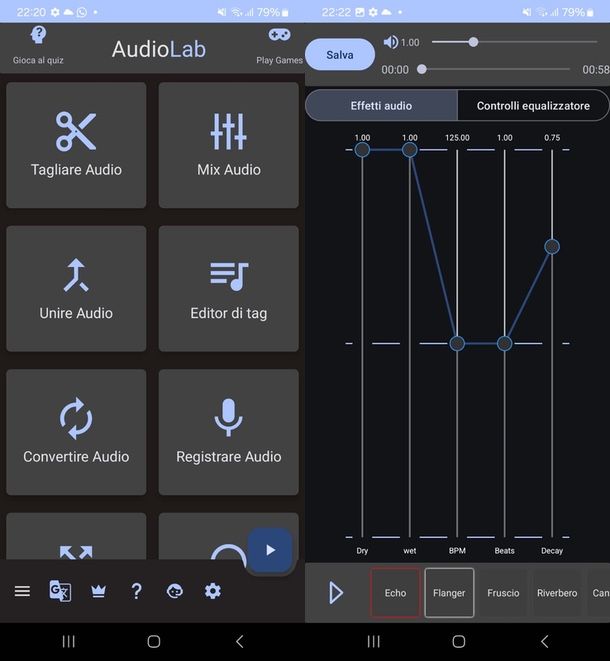Click the wet slider knob
This screenshot has height=661, width=610.
coord(410,150)
